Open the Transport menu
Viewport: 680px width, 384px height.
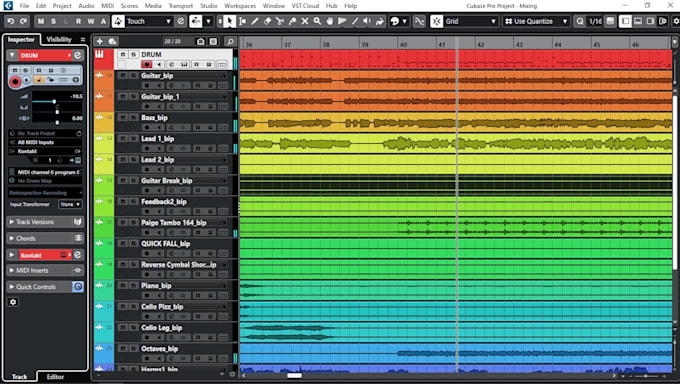181,6
